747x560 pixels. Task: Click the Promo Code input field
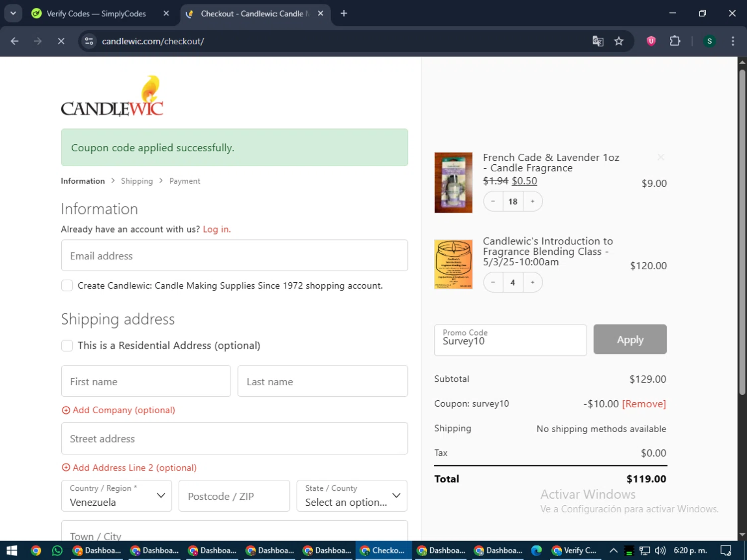[x=510, y=340]
